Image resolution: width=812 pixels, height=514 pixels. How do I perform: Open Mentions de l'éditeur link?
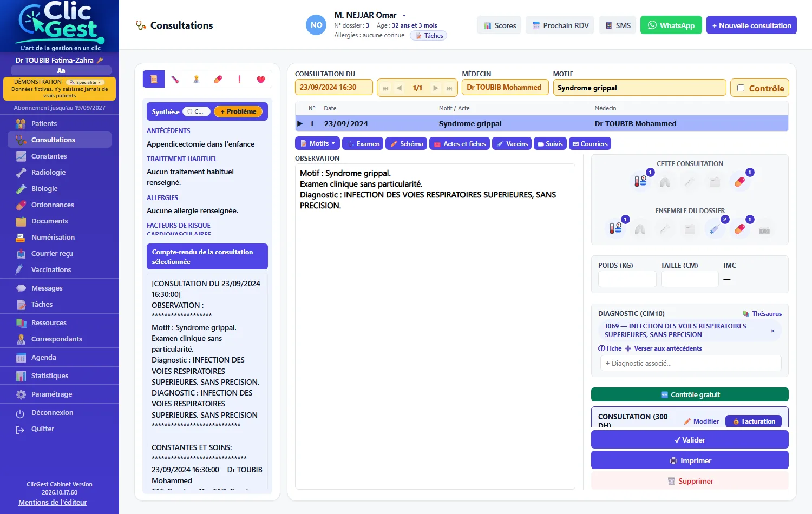53,502
